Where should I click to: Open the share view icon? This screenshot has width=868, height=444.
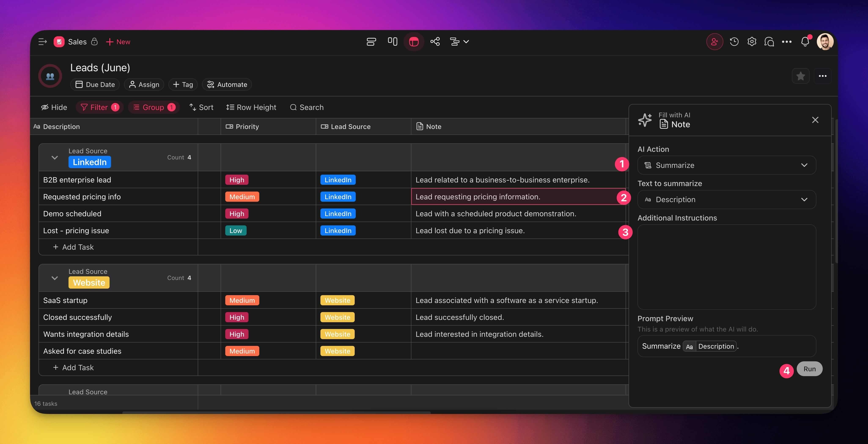(x=435, y=42)
